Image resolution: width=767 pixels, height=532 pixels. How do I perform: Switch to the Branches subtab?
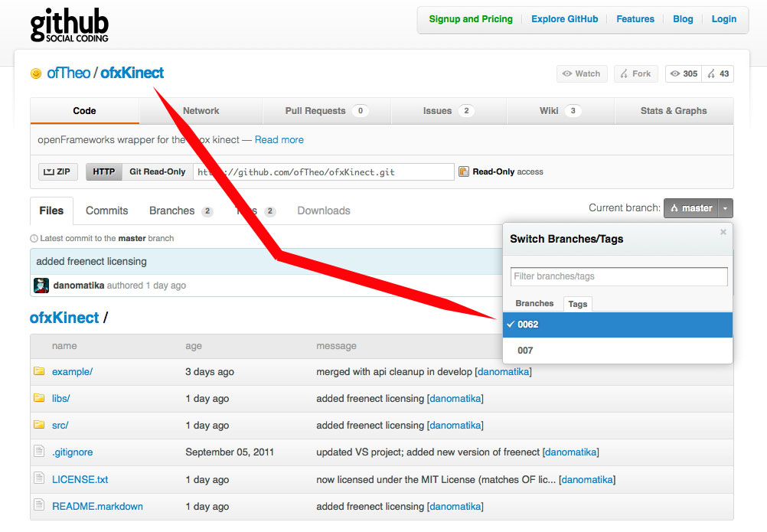181,211
